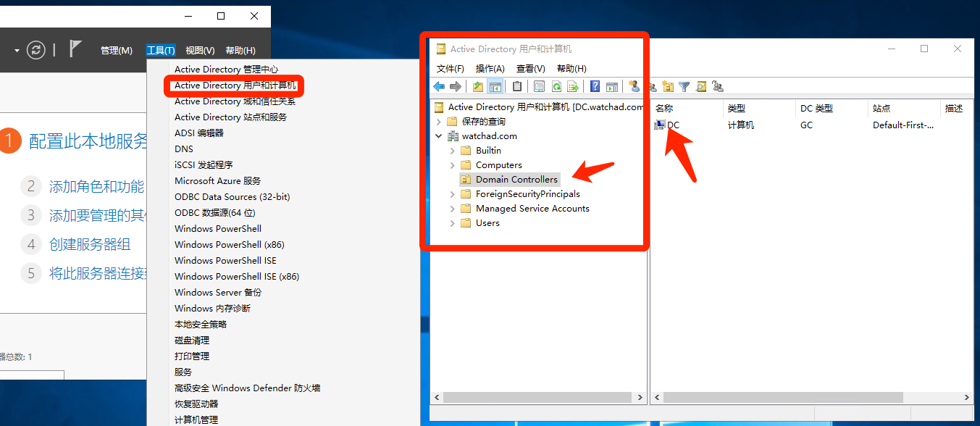Click the Server Manager refresh circle icon
980x426 pixels.
(35, 50)
